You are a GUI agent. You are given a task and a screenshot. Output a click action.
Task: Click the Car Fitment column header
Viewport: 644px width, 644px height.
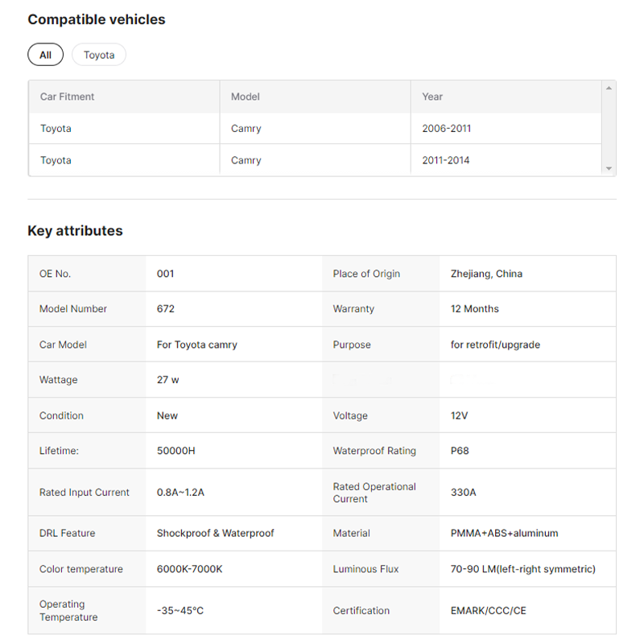coord(68,97)
